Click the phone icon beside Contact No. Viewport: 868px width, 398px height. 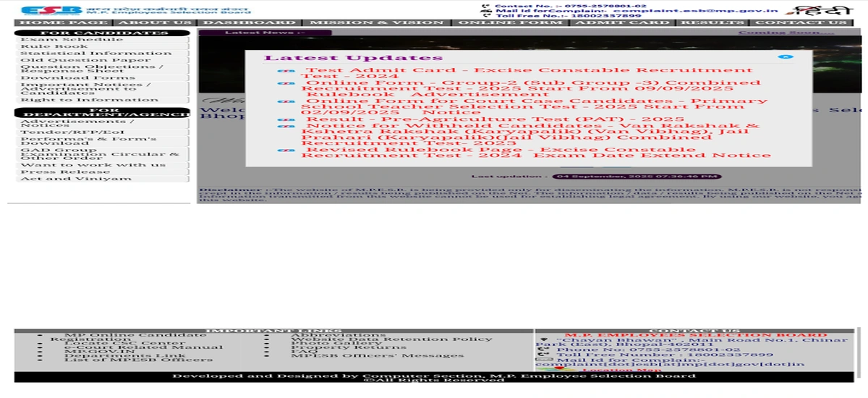pyautogui.click(x=486, y=5)
